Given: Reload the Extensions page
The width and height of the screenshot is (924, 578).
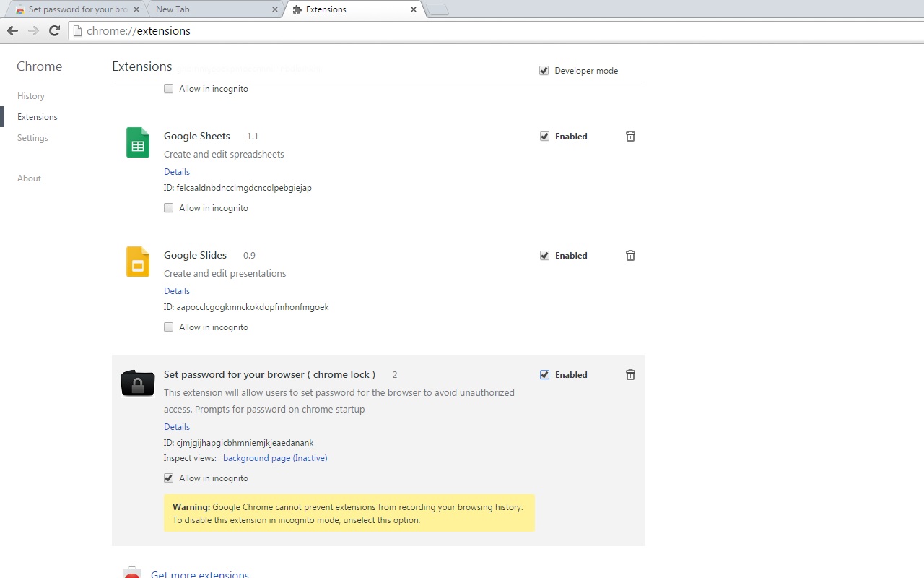Looking at the screenshot, I should coord(54,30).
